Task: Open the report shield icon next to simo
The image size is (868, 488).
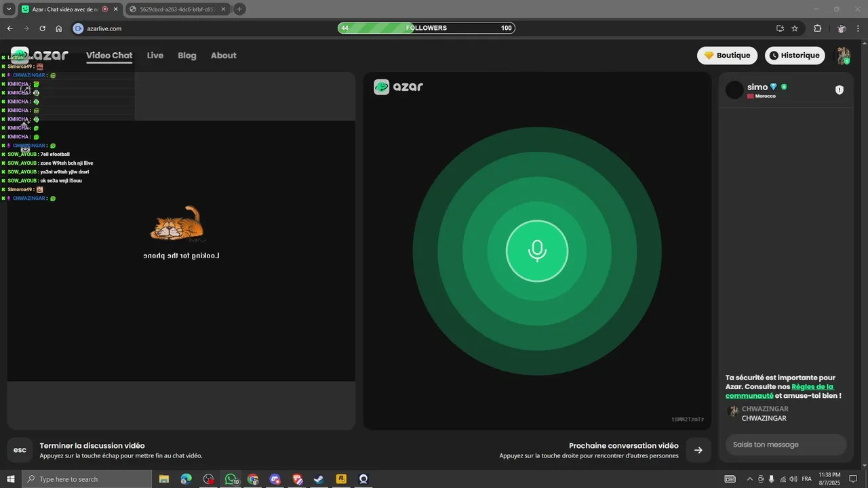Action: [x=839, y=89]
